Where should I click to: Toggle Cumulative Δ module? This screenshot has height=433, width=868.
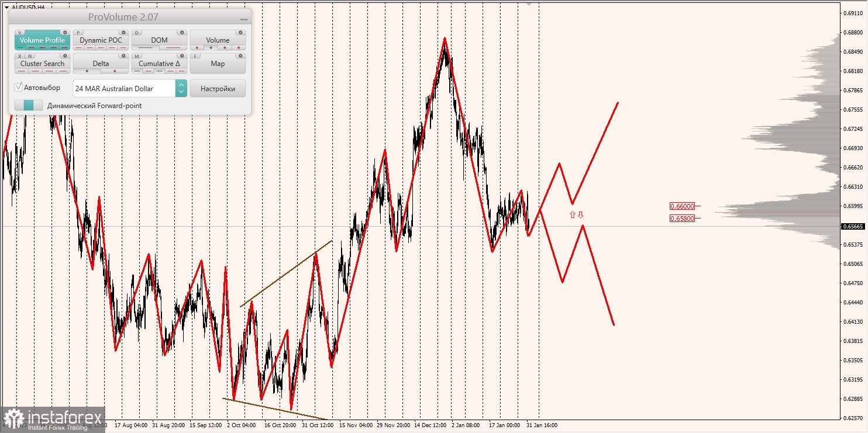coord(159,64)
